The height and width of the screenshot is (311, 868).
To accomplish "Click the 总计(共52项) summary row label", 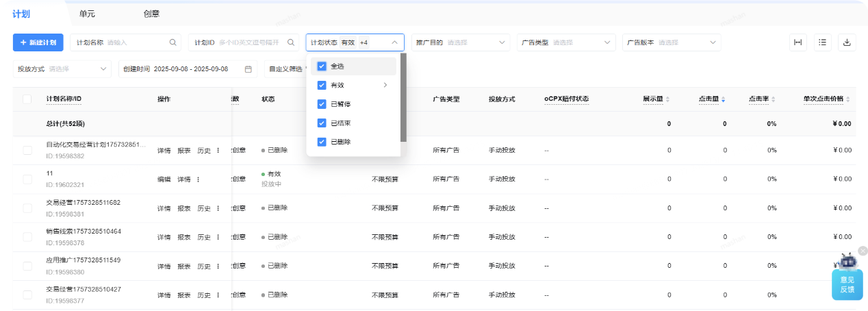I will (x=64, y=124).
